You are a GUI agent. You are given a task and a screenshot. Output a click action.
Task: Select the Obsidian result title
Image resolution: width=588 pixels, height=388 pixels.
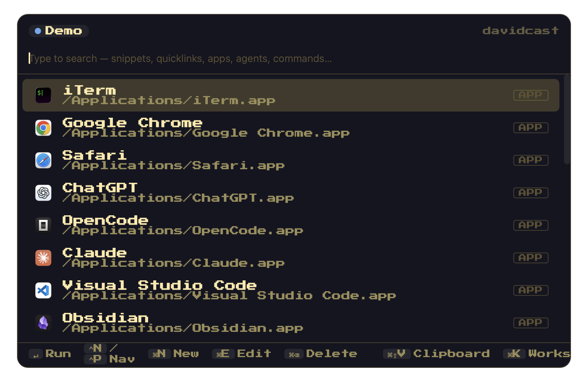tap(105, 318)
